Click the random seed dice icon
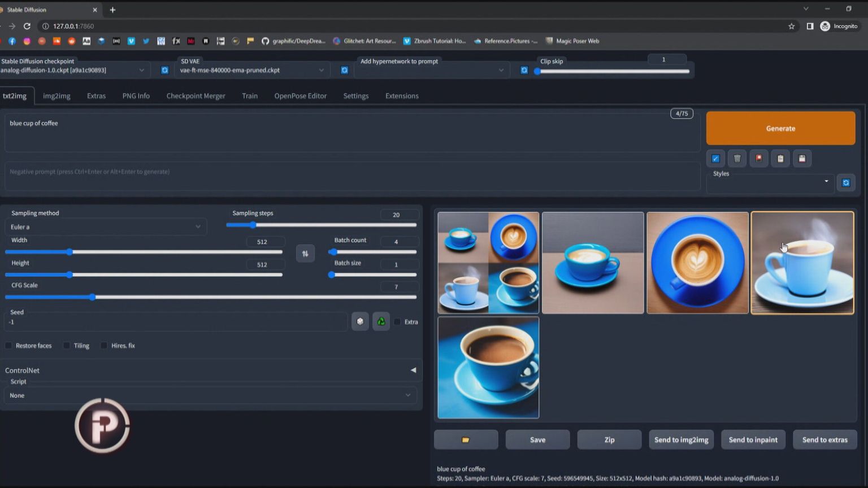Image resolution: width=868 pixels, height=488 pixels. pos(360,321)
